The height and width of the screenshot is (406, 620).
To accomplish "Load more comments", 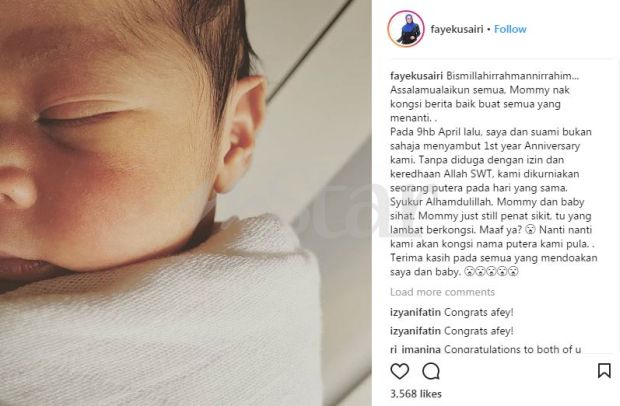I will pos(442,292).
